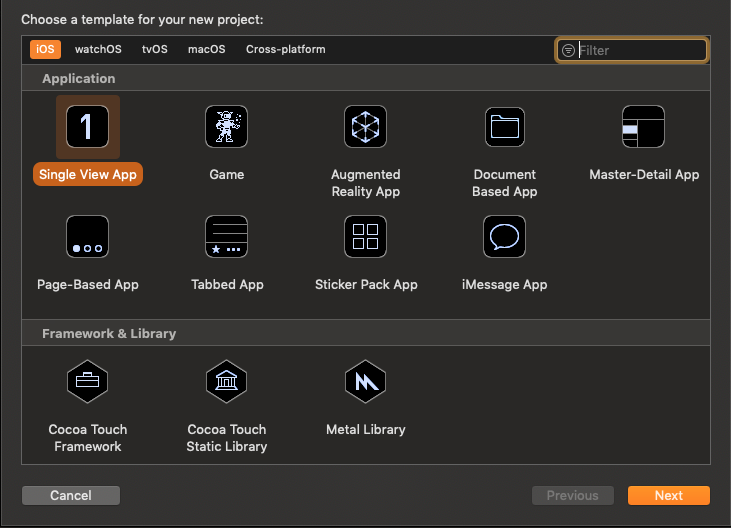Screen dimensions: 731x528
Task: Switch to the watchOS tab
Action: [x=98, y=49]
